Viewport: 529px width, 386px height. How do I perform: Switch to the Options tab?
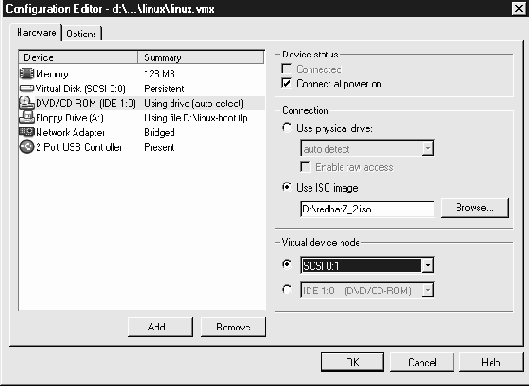pos(81,33)
